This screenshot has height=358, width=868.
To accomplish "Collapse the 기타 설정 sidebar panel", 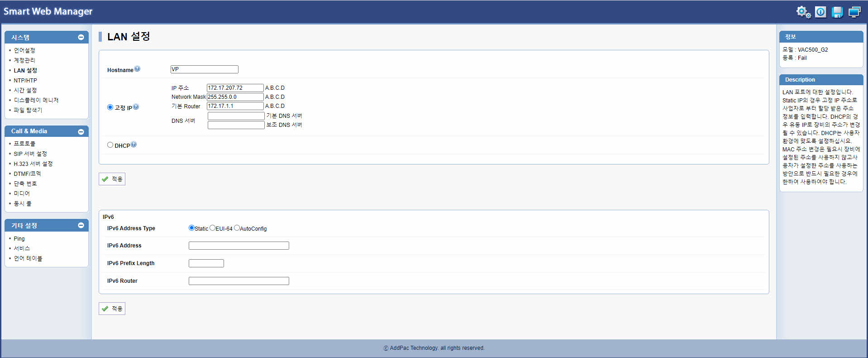I will (81, 225).
